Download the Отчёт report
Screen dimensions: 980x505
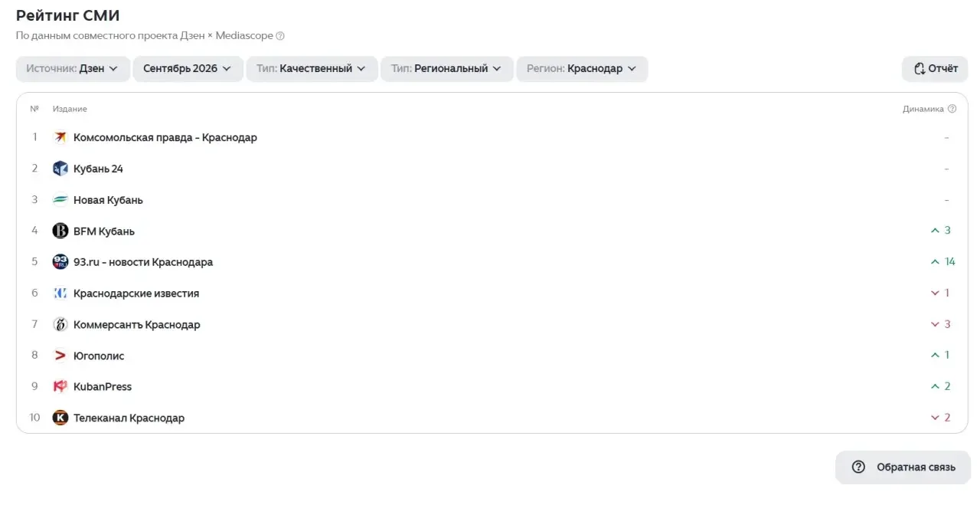click(935, 68)
